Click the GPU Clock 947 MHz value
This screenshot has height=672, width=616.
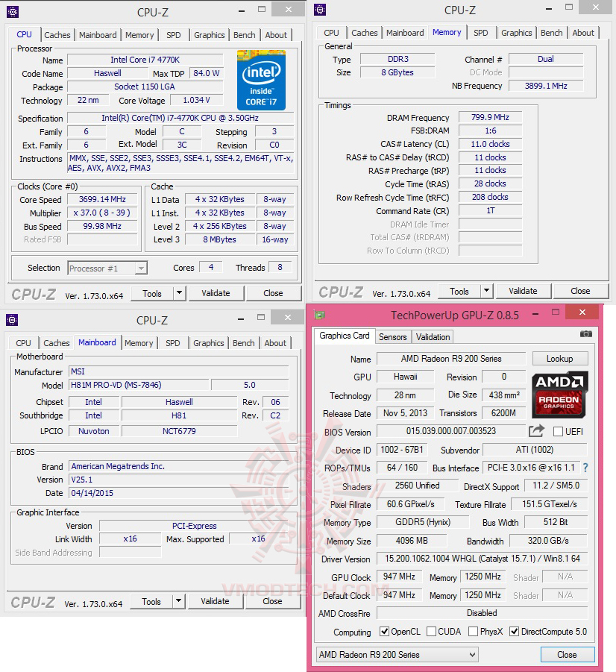pyautogui.click(x=399, y=577)
